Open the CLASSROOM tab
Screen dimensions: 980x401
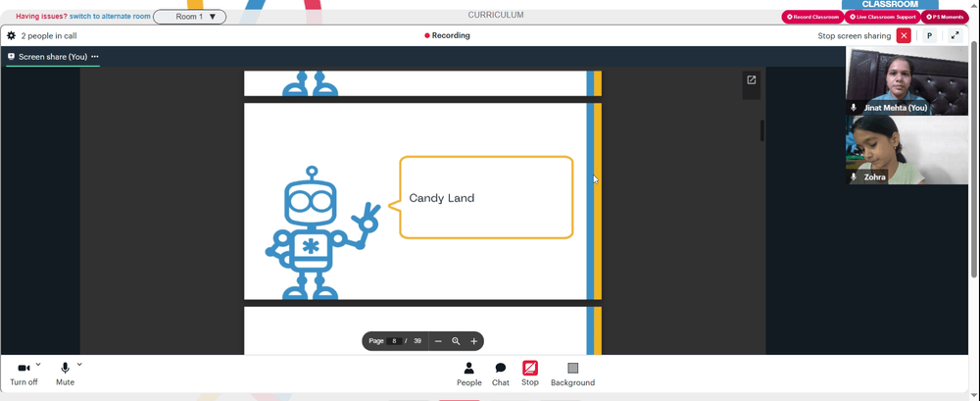coord(890,4)
